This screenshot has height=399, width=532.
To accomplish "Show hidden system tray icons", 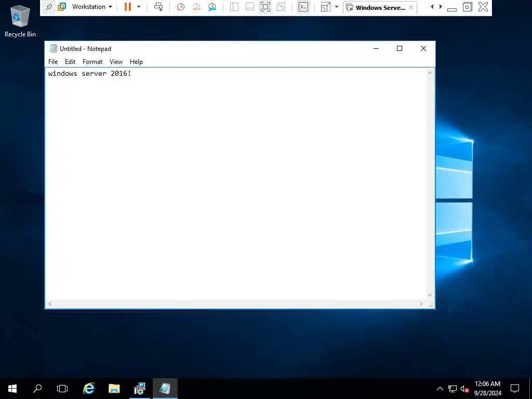I will tap(440, 389).
